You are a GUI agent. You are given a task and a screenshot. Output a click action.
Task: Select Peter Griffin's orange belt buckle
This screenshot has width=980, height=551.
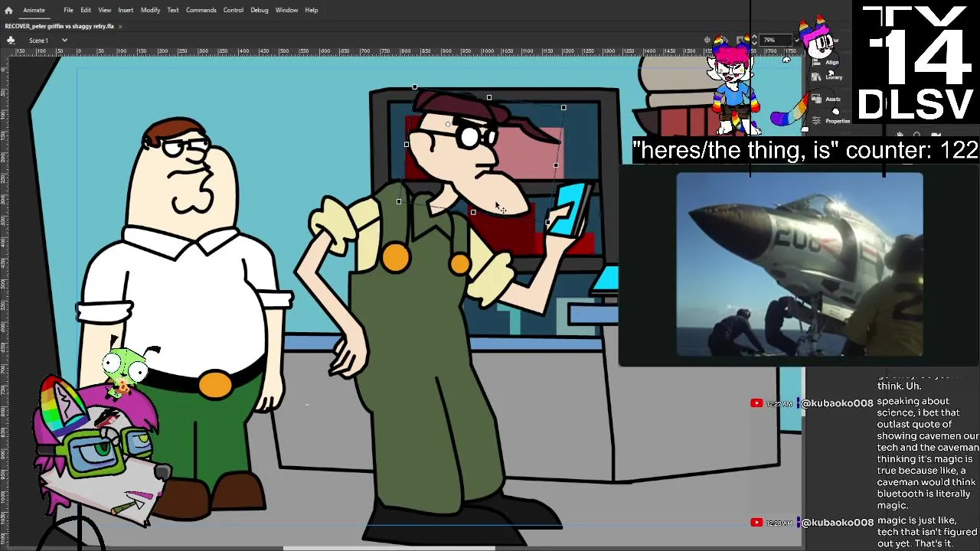[215, 384]
